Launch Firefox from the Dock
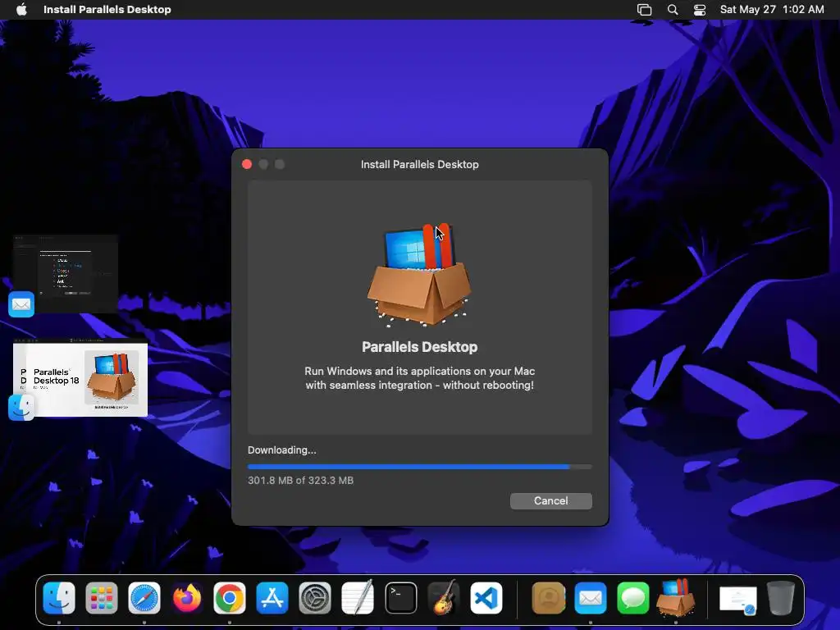This screenshot has width=840, height=630. click(187, 598)
